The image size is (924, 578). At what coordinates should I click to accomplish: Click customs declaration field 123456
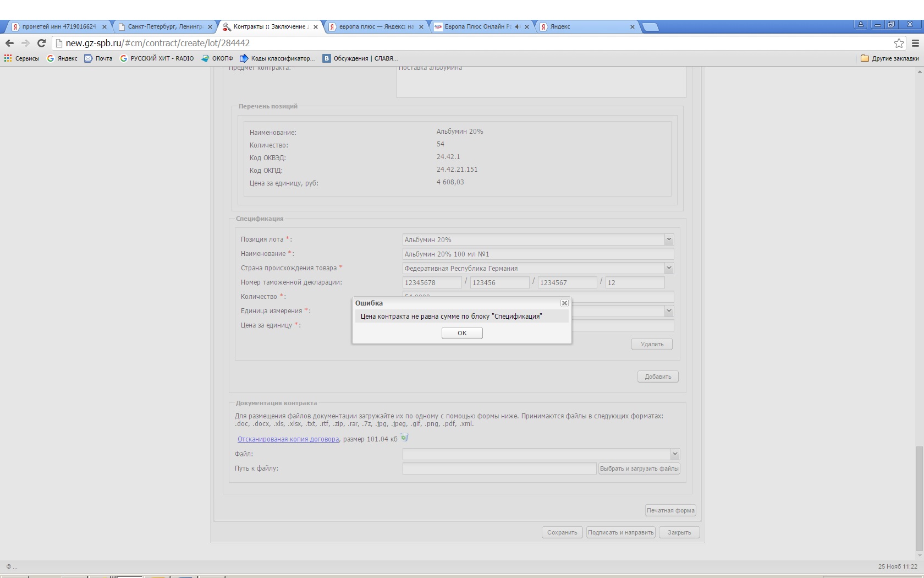point(500,282)
